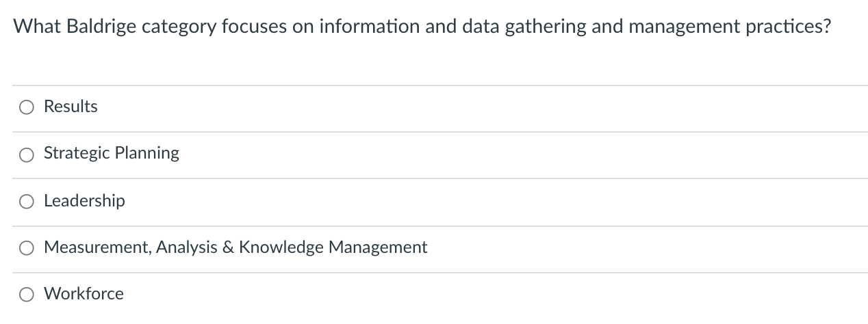868x324 pixels.
Task: Click the word 'Analysis' in the fourth answer
Action: 186,247
